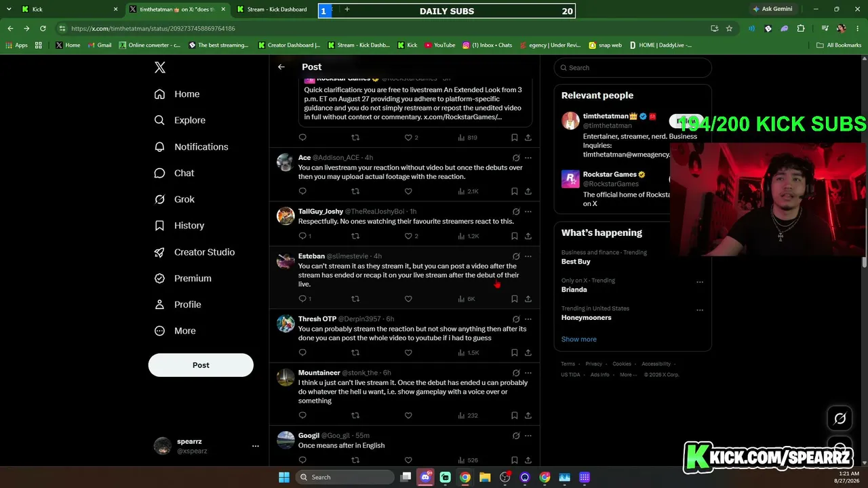Bookmark this page with the star icon

click(x=729, y=28)
